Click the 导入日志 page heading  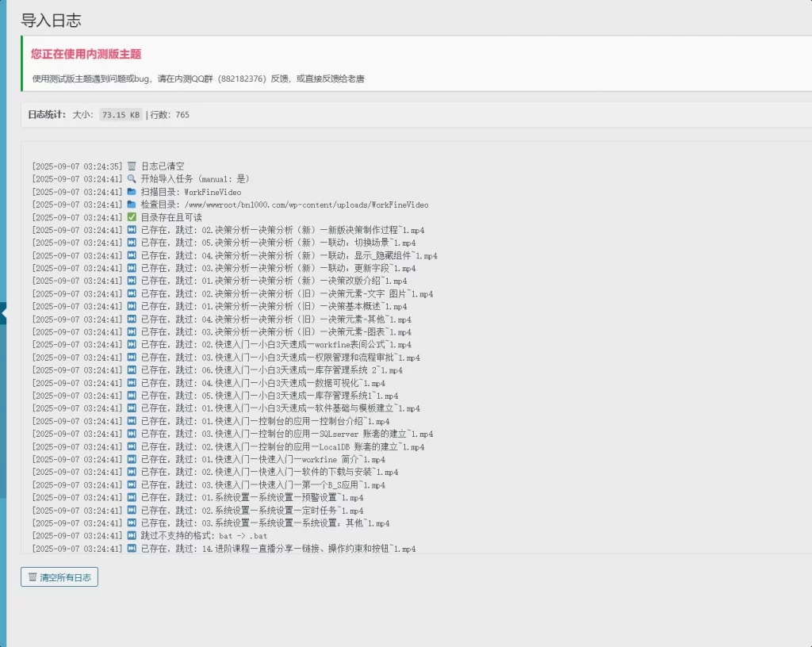coord(51,21)
